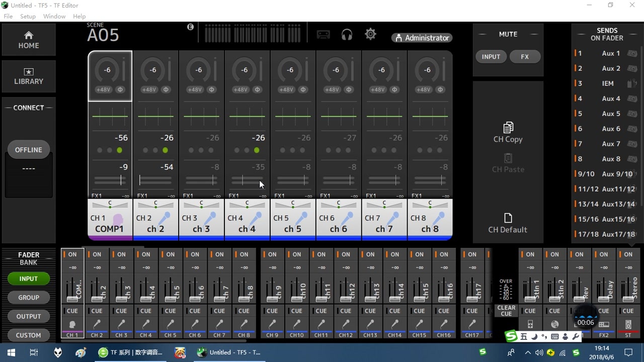
Task: Click the CH 16 mic icon in fader strip
Action: coord(444,324)
